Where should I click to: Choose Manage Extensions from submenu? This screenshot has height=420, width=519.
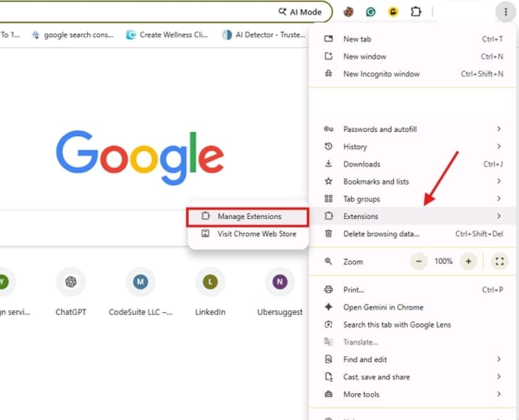point(248,217)
